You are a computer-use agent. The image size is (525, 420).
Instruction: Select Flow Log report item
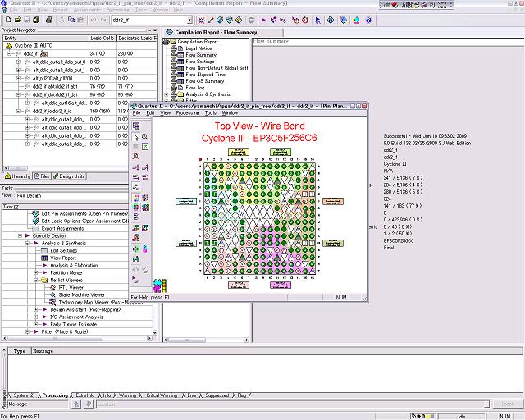click(x=195, y=88)
